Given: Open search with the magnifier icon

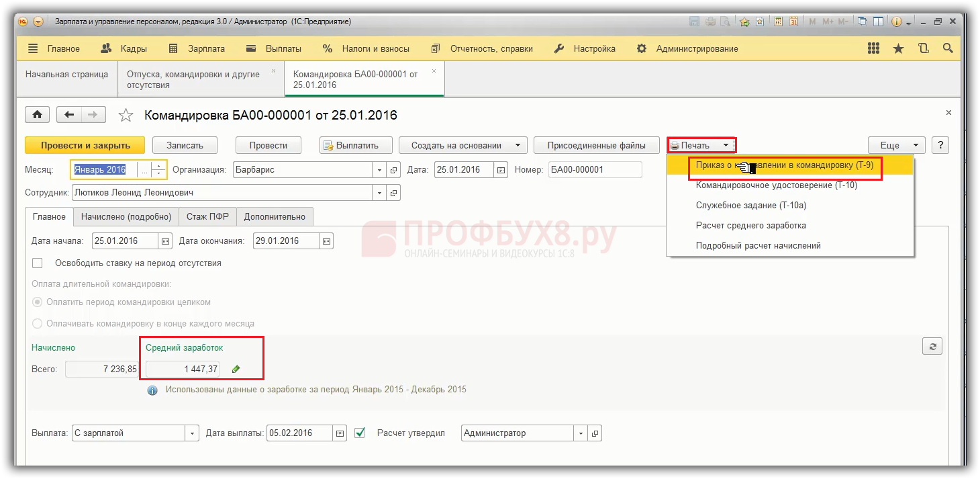Looking at the screenshot, I should pyautogui.click(x=948, y=48).
